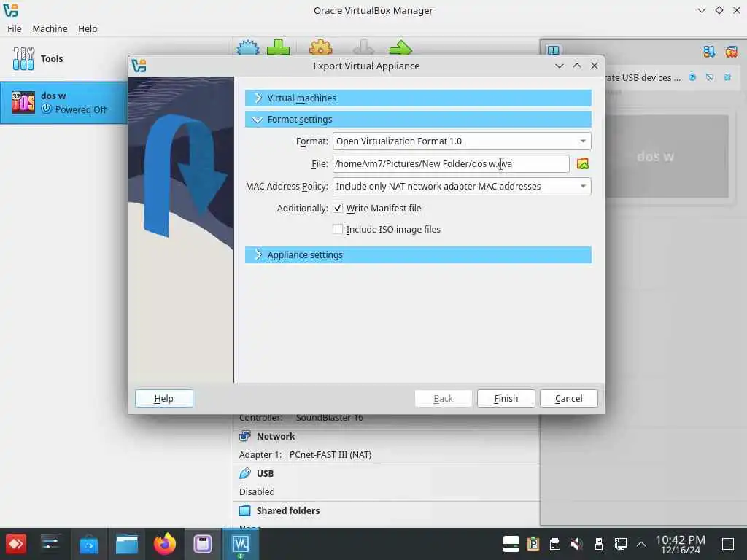This screenshot has height=560, width=747.
Task: Click the VirtualBox logo in Export dialog title
Action: tap(139, 66)
